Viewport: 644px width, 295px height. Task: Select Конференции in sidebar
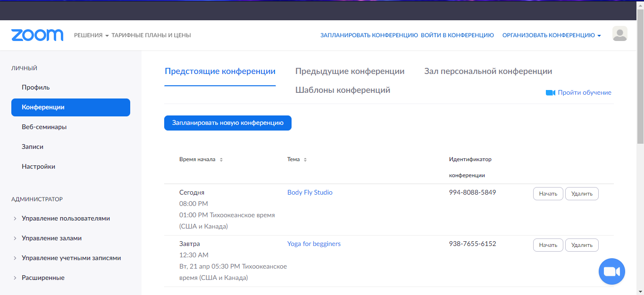pos(71,107)
